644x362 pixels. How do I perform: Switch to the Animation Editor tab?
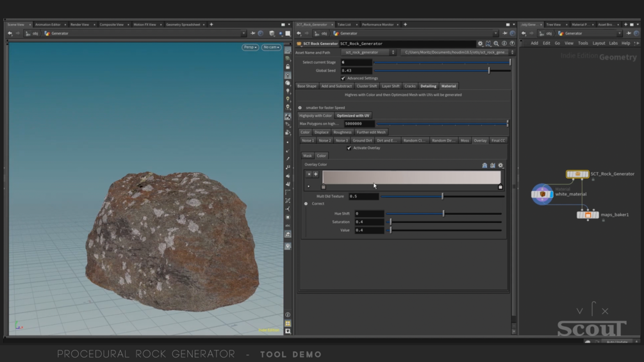[48, 24]
